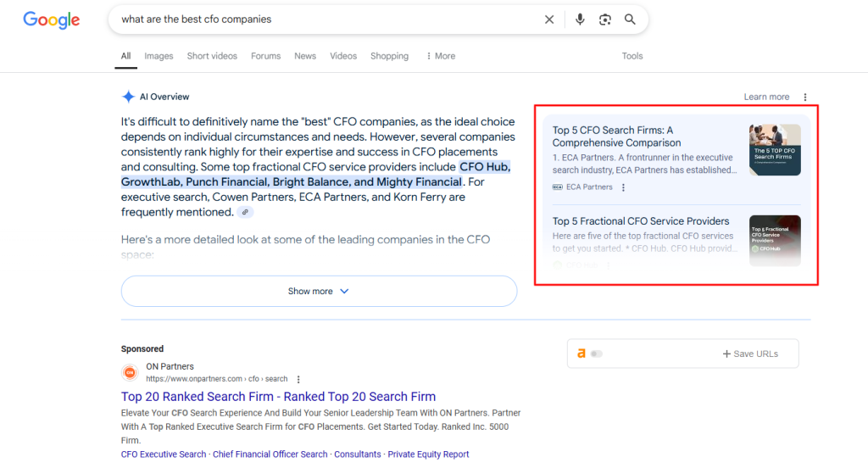Expand the AI Overview with Show more
This screenshot has height=468, width=868.
click(x=319, y=292)
